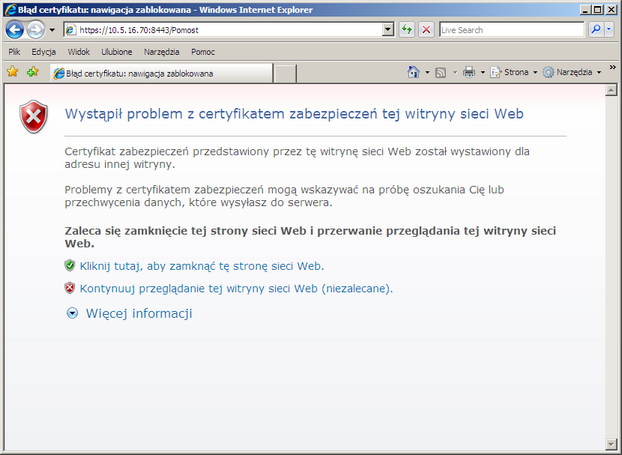Expand Więcej informacji section
The height and width of the screenshot is (455, 622).
click(72, 313)
